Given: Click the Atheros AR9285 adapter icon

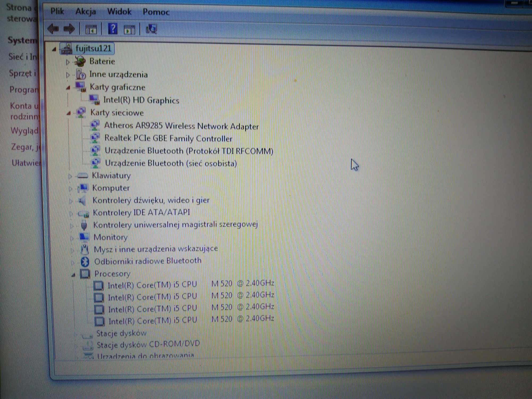Looking at the screenshot, I should [x=95, y=125].
